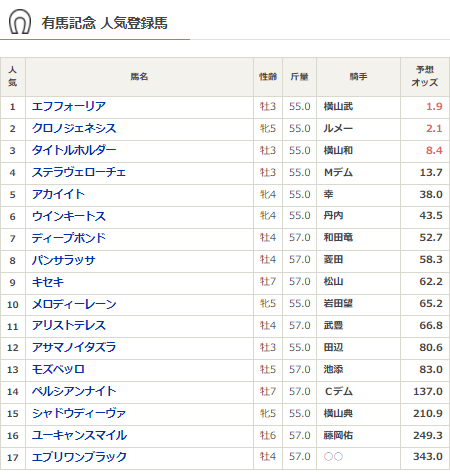Open horse link ユーキャンスマイル
The width and height of the screenshot is (450, 474).
[79, 436]
